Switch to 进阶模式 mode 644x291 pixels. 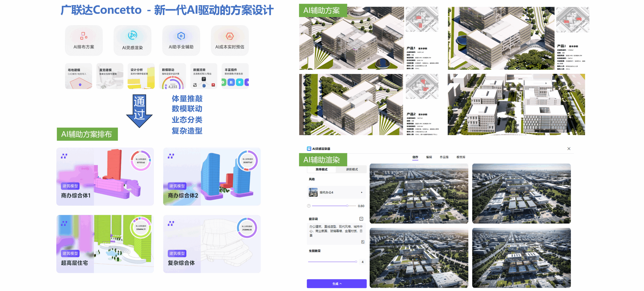click(x=352, y=169)
